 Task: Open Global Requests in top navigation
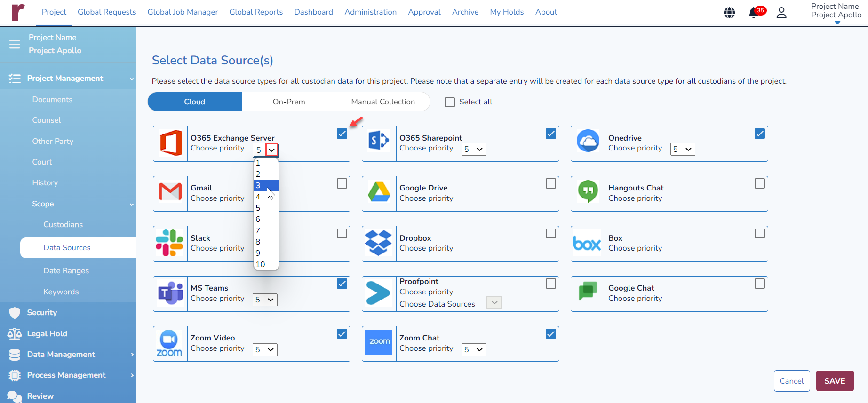pos(107,12)
